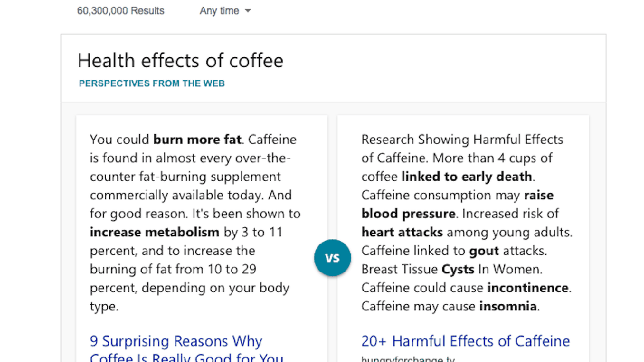Open the 20+ Harmful Effects of Caffeine link
Image resolution: width=644 pixels, height=362 pixels.
(465, 341)
